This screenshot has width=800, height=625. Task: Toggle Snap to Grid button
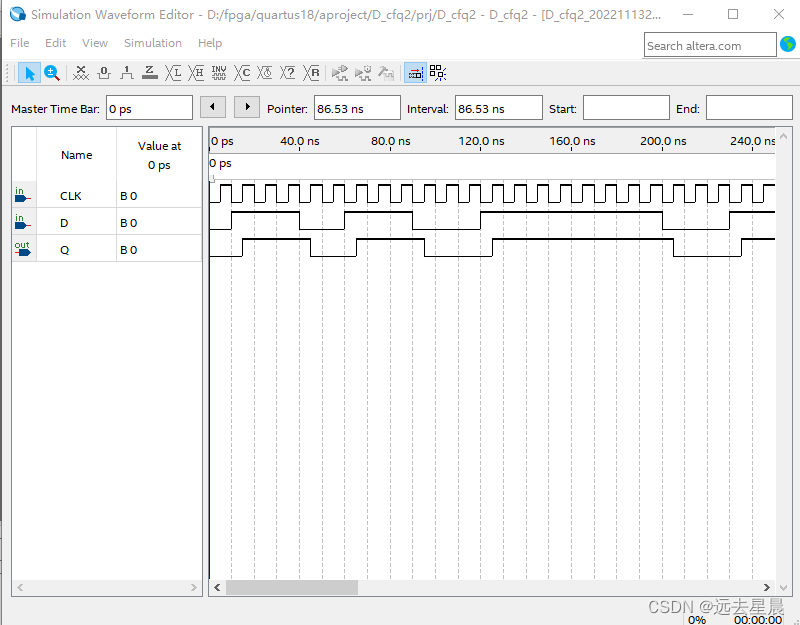pyautogui.click(x=415, y=73)
